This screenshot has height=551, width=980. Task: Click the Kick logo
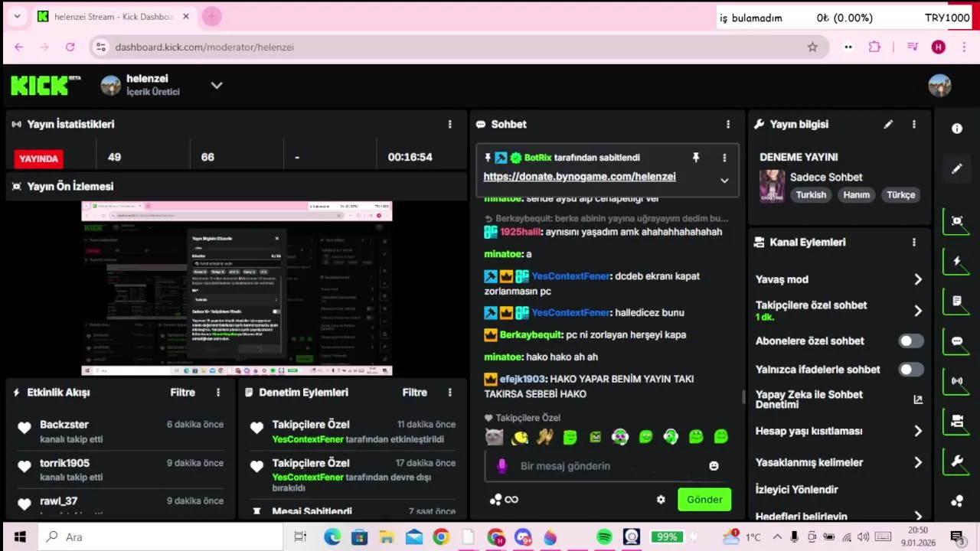[x=46, y=85]
